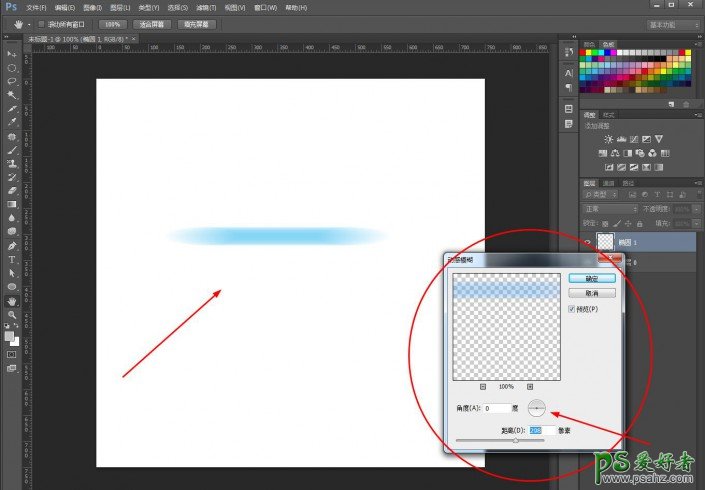Select the Magic Wand tool

pyautogui.click(x=12, y=95)
